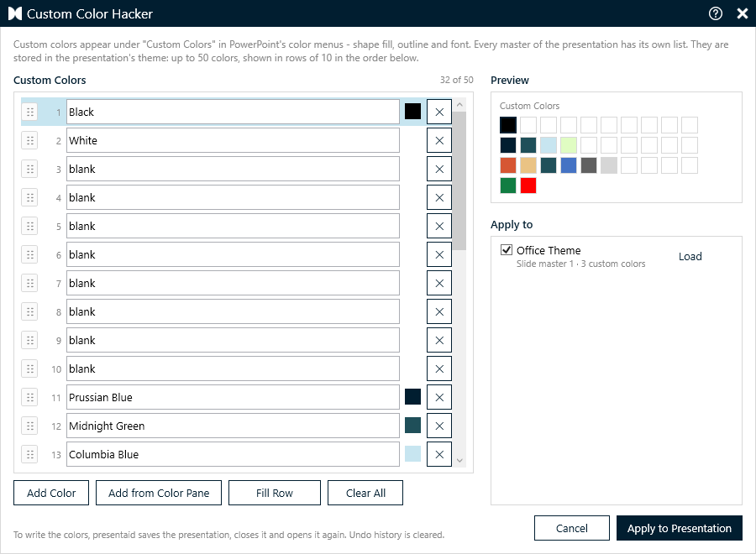This screenshot has height=554, width=756.
Task: Open the Midnight Green row's color swatch
Action: (412, 426)
